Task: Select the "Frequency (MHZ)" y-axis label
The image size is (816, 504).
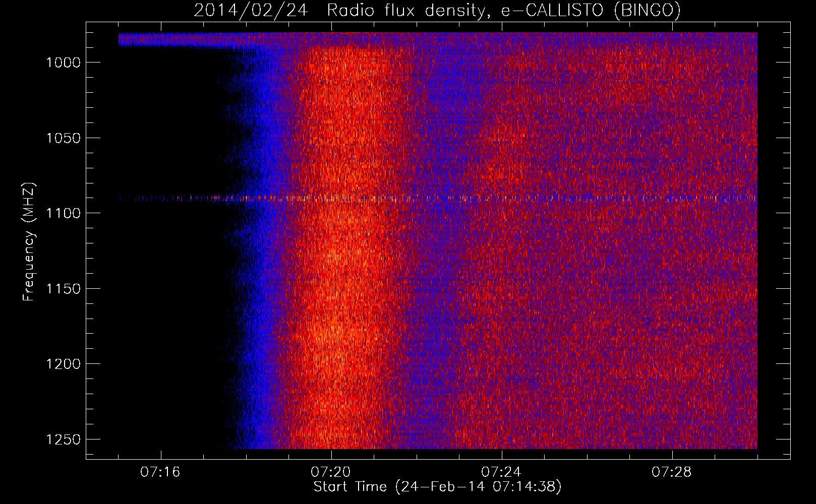Action: [x=29, y=242]
